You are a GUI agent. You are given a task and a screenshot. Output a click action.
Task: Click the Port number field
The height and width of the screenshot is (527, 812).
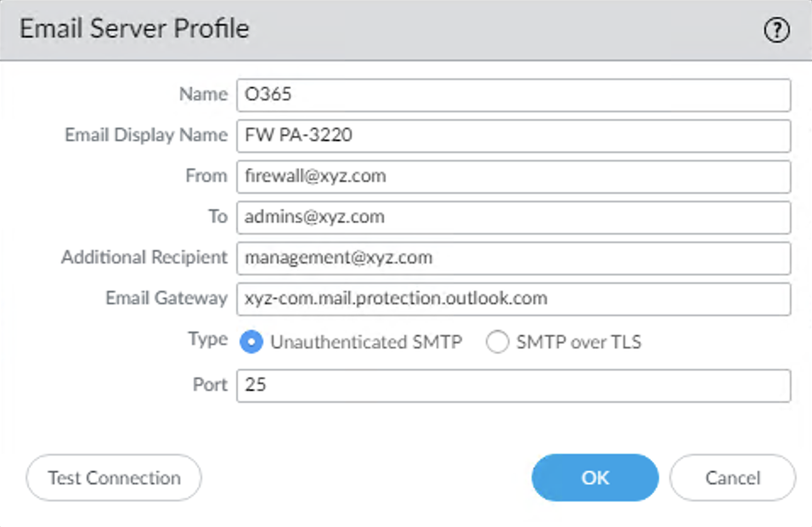[510, 385]
